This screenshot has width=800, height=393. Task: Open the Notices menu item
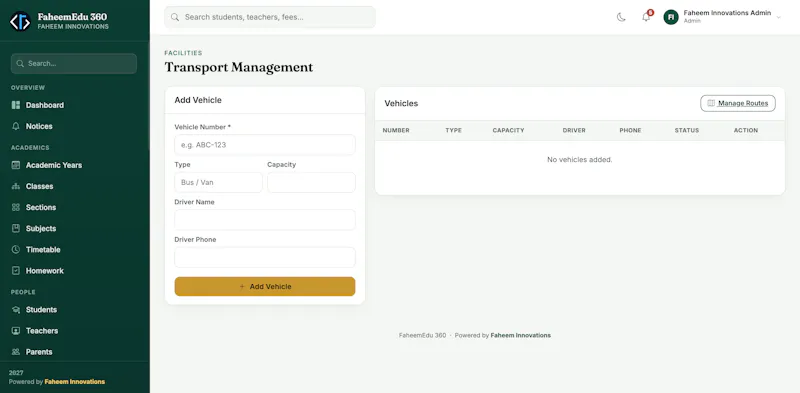(x=74, y=126)
